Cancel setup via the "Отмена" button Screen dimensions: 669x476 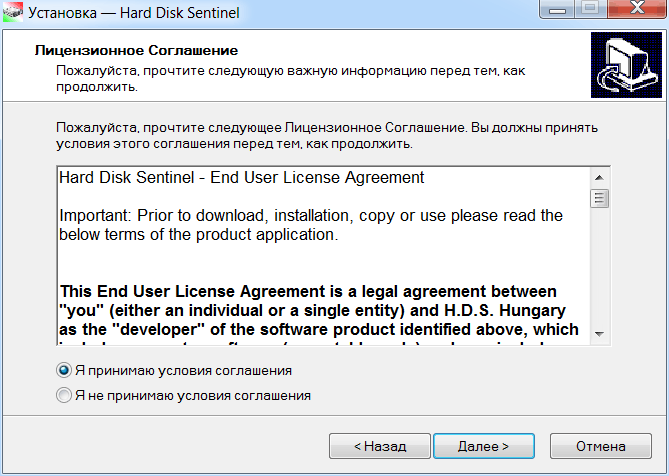pos(600,446)
